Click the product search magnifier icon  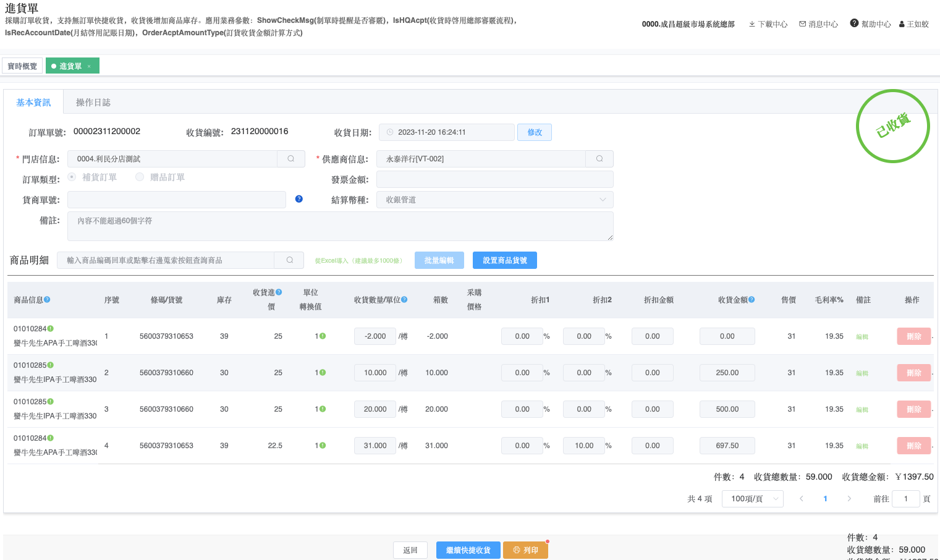pos(289,260)
